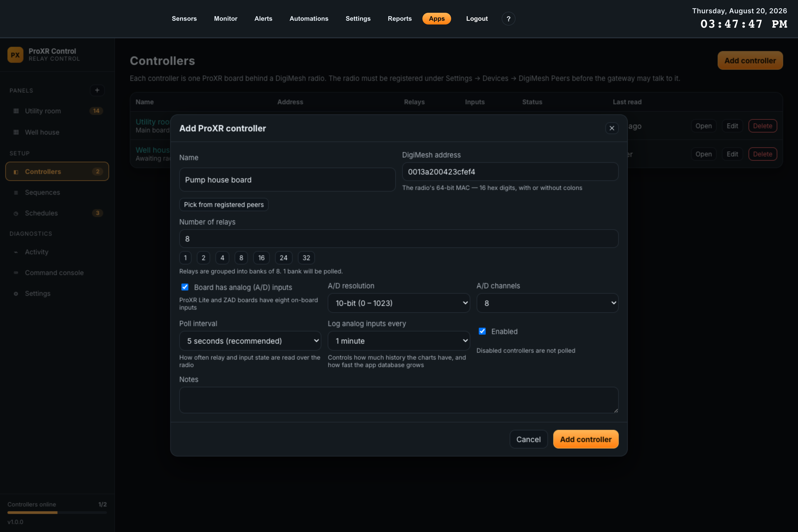Open the Log analog inputs every dropdown
The image size is (798, 532).
coord(399,341)
